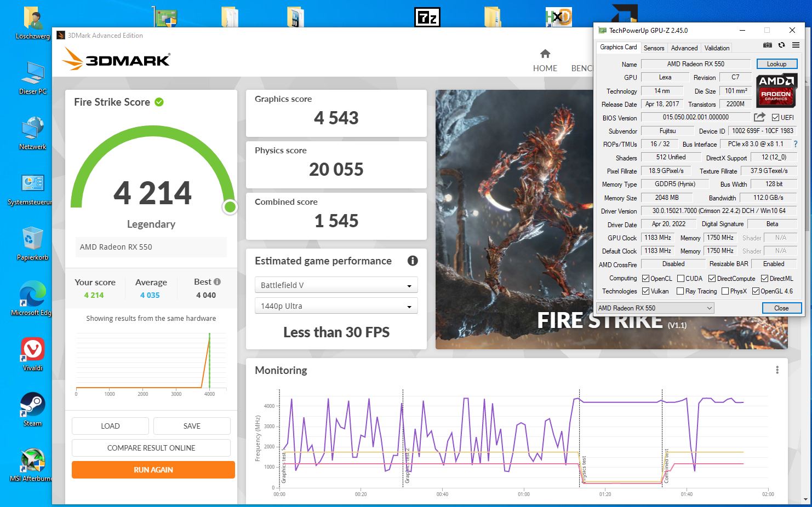Click the BIOS Version field

click(695, 117)
